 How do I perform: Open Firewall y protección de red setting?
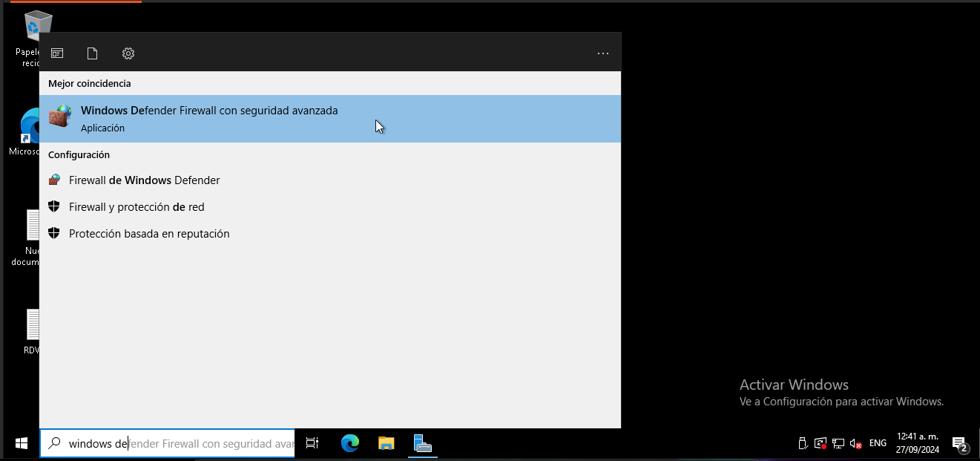click(x=330, y=207)
